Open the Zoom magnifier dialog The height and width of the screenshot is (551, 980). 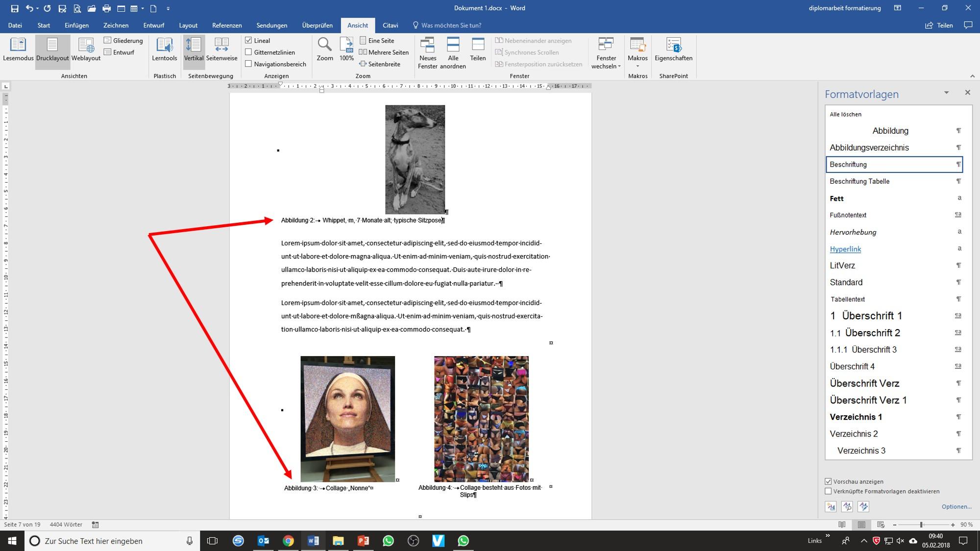324,50
